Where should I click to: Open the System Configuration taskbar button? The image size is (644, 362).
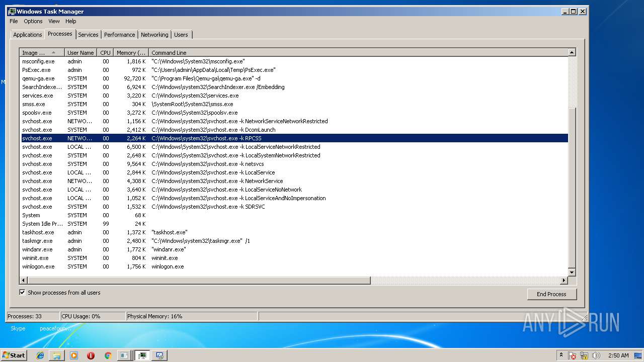coord(159,355)
